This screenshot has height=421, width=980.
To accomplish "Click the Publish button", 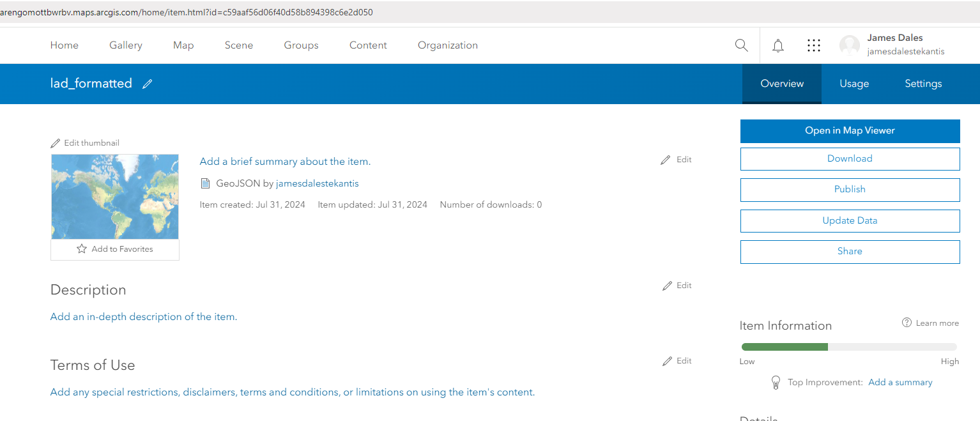I will (x=850, y=190).
